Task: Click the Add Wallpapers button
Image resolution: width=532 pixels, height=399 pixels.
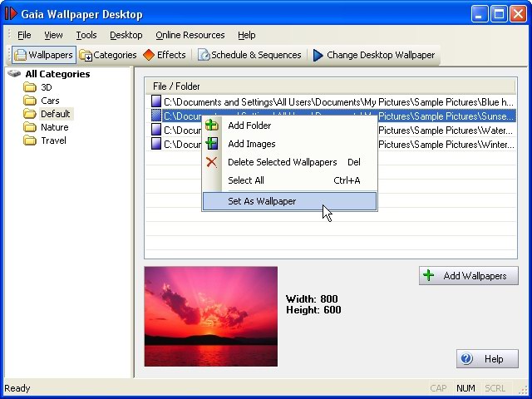Action: [x=469, y=276]
